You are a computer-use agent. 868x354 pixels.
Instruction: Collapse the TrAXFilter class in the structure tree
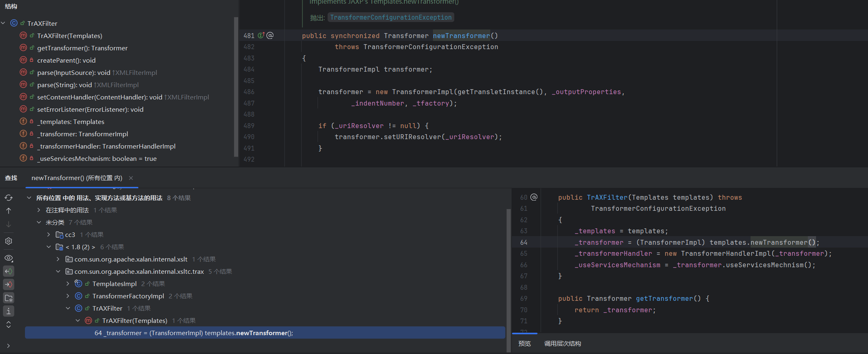pos(3,23)
